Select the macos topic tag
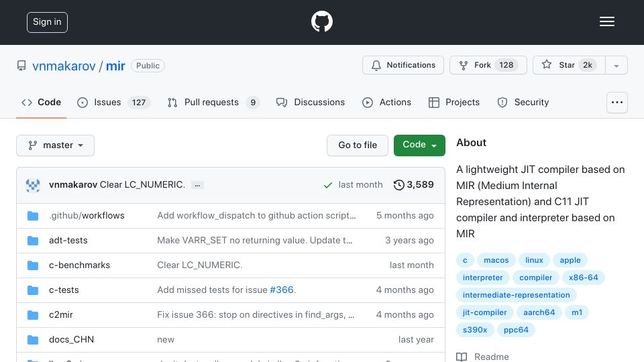This screenshot has width=644, height=362. coord(496,260)
